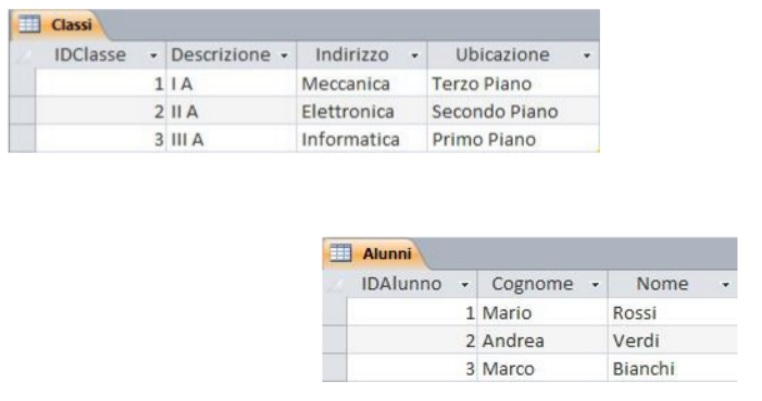Click the Meccanica cell in Indirizzo column
Screen dimensions: 762x401
pyautogui.click(x=362, y=84)
